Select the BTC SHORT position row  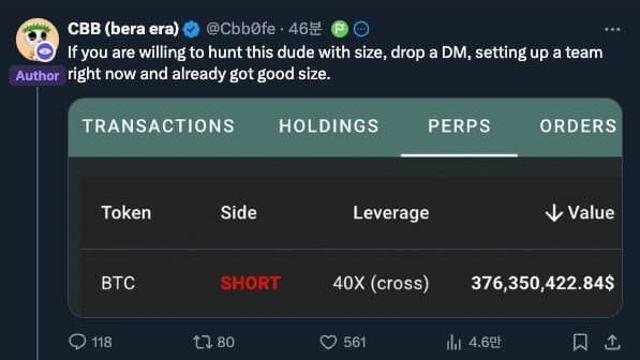click(x=351, y=283)
